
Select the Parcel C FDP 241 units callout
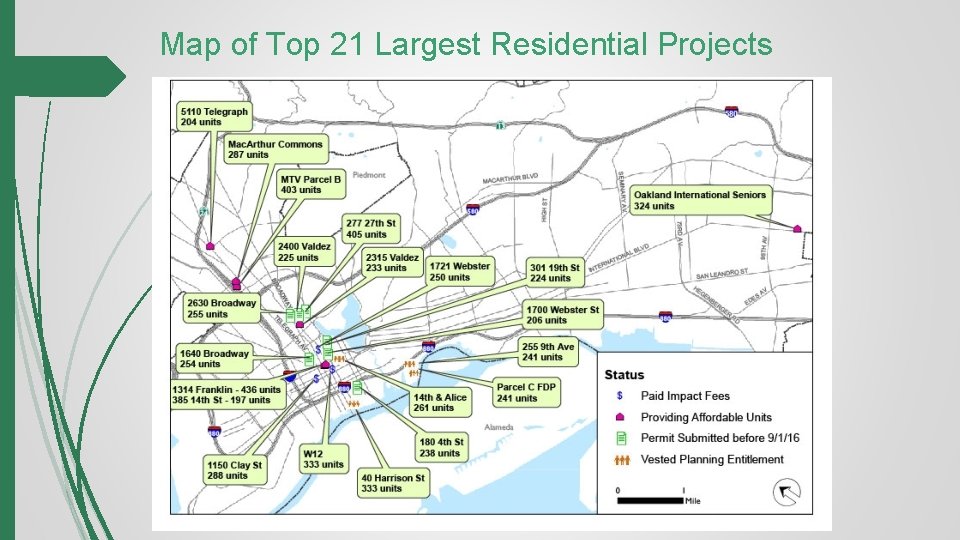coord(526,392)
